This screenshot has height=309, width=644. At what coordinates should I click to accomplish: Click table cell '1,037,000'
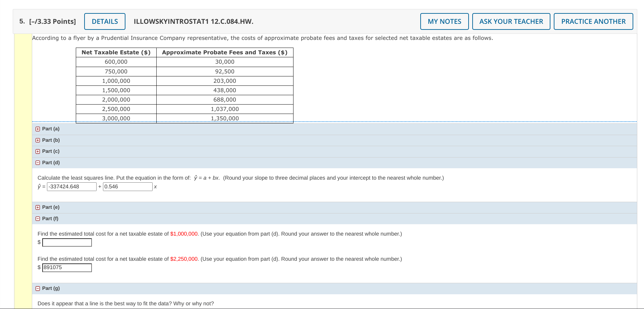tap(225, 109)
